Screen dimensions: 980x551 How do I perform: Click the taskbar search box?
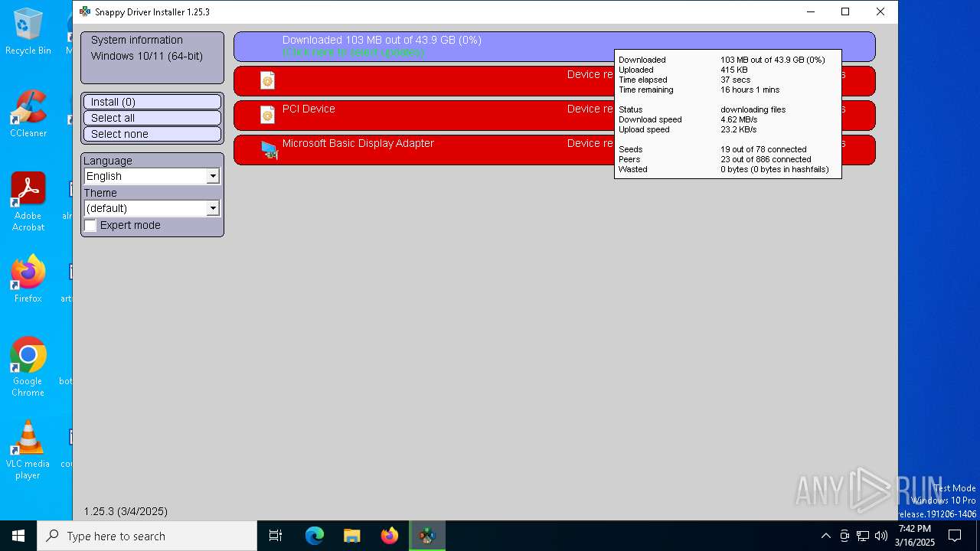pyautogui.click(x=147, y=536)
